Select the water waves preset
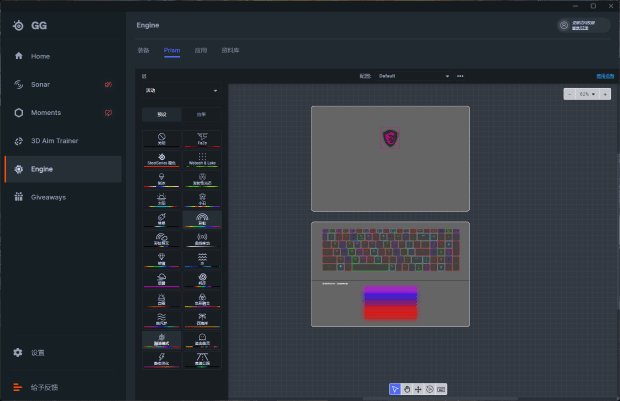 click(202, 259)
